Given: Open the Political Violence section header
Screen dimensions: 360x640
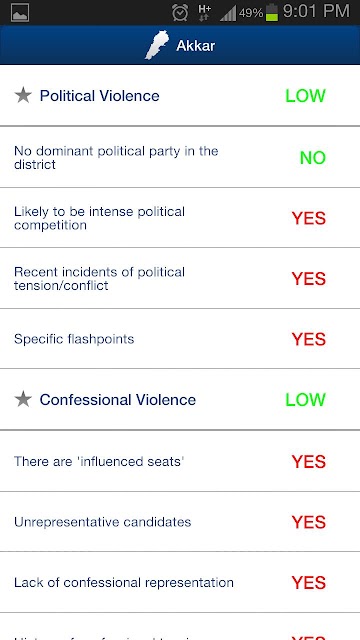Looking at the screenshot, I should [180, 96].
